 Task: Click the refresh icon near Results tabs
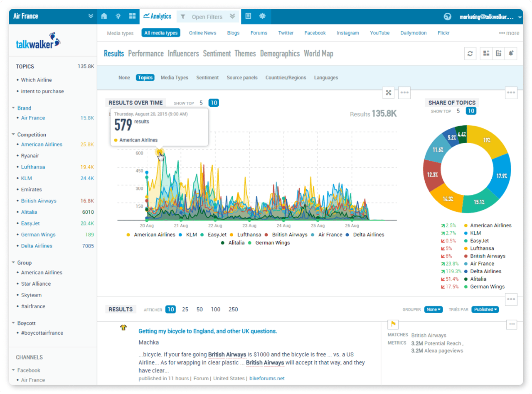470,53
